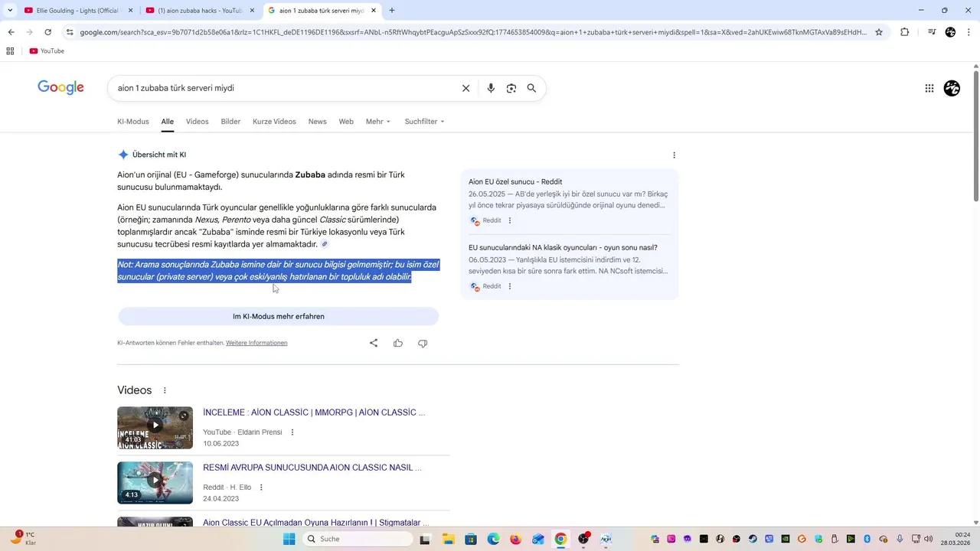Open Google account profile avatar
This screenshot has height=551, width=980.
952,88
